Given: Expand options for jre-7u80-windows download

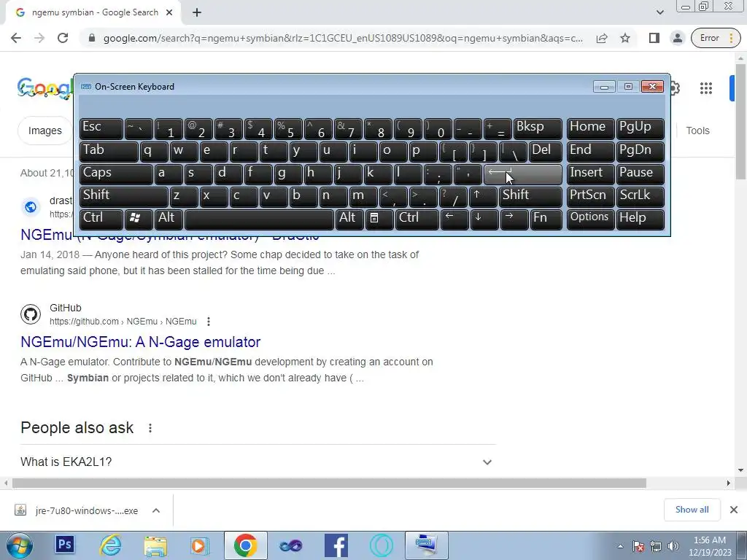Looking at the screenshot, I should click(x=156, y=510).
